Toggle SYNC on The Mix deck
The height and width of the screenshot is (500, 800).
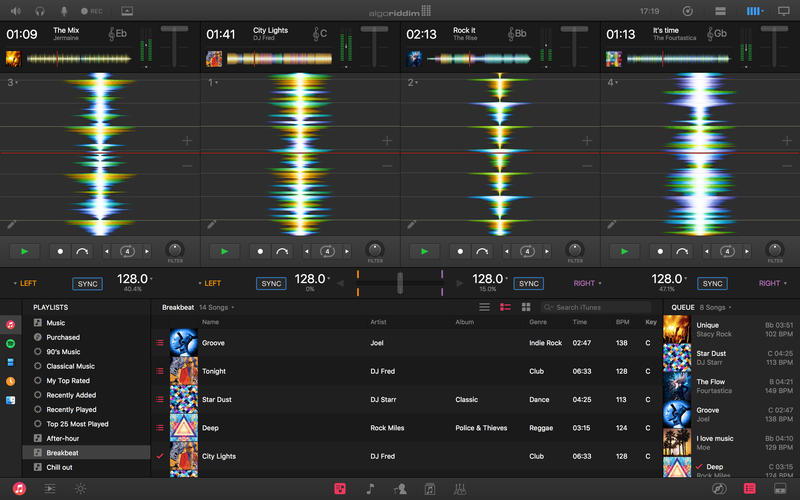pyautogui.click(x=88, y=284)
